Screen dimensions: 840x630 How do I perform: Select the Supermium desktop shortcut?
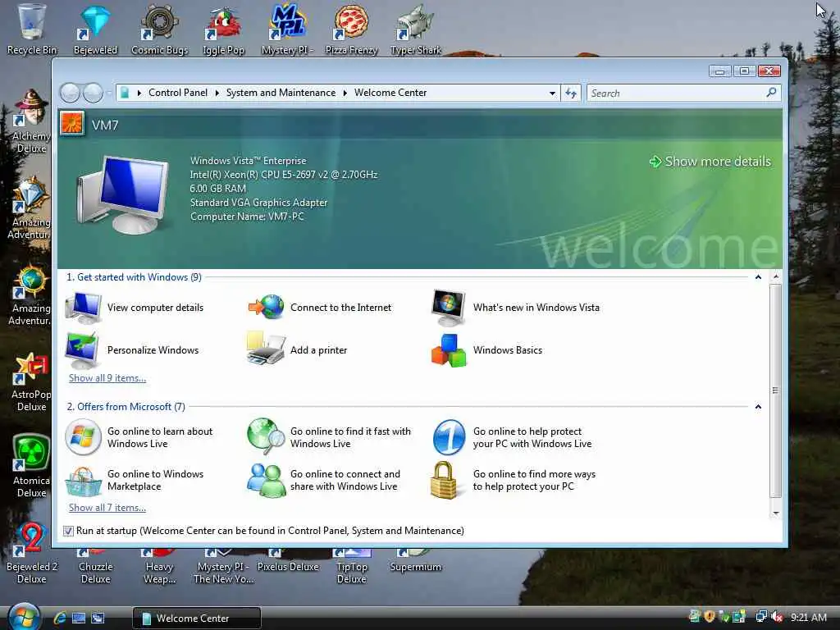point(416,560)
